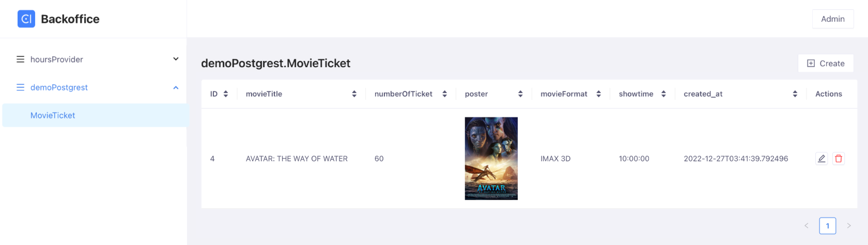Open the Admin button in header
This screenshot has width=868, height=245.
832,19
